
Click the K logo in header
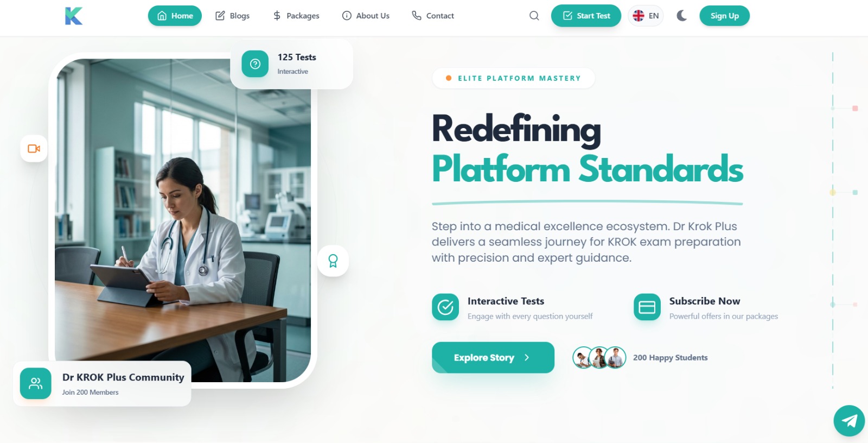(74, 16)
